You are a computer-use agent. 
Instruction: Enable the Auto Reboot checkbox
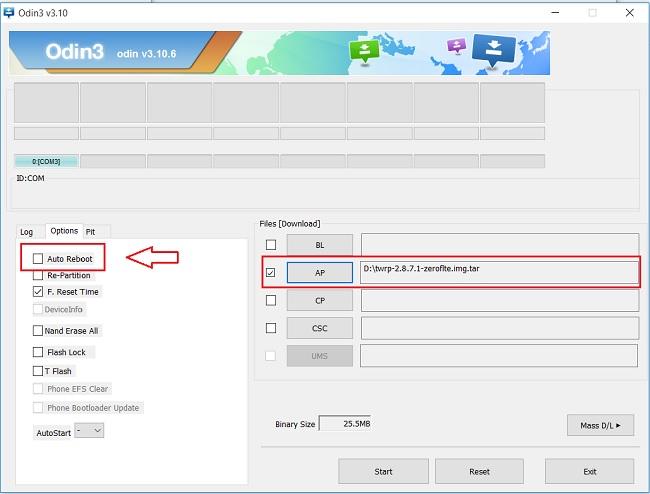pyautogui.click(x=38, y=259)
